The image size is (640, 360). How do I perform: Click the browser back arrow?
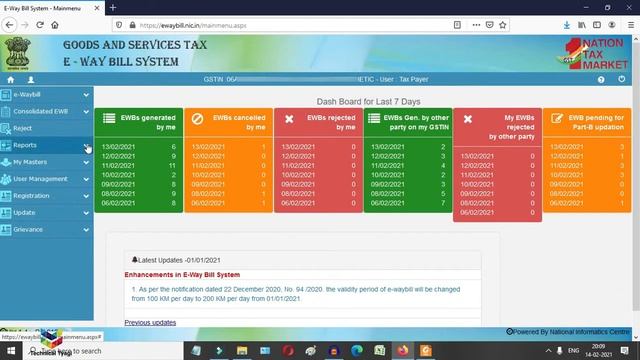pos(9,25)
